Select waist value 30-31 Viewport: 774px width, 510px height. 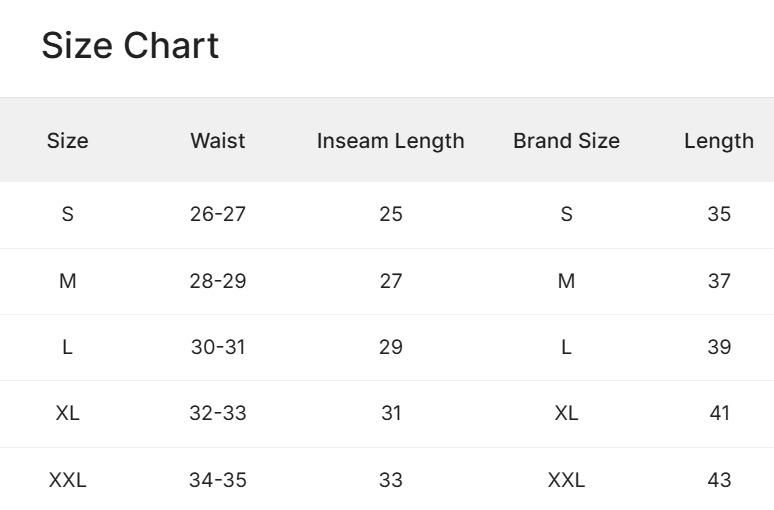pos(217,347)
